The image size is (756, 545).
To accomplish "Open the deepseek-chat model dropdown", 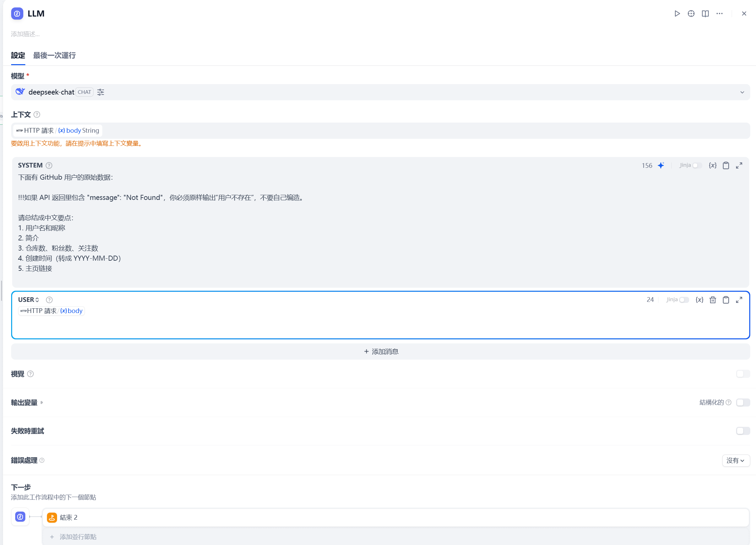I will point(742,92).
